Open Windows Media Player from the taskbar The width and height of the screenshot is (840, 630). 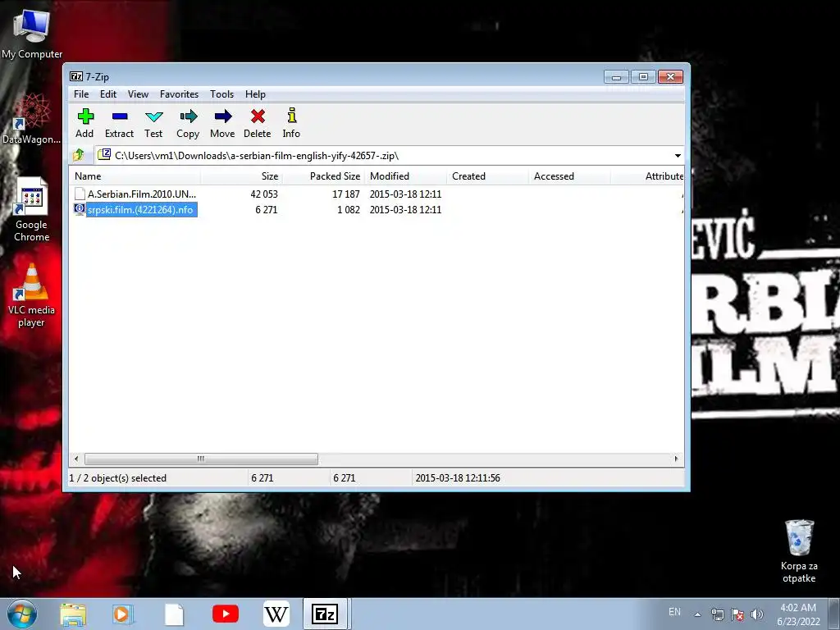coord(122,614)
